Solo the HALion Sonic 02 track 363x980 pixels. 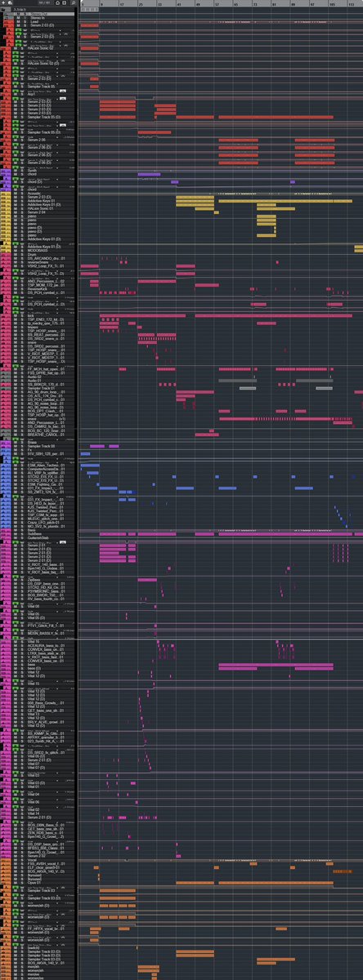22,48
